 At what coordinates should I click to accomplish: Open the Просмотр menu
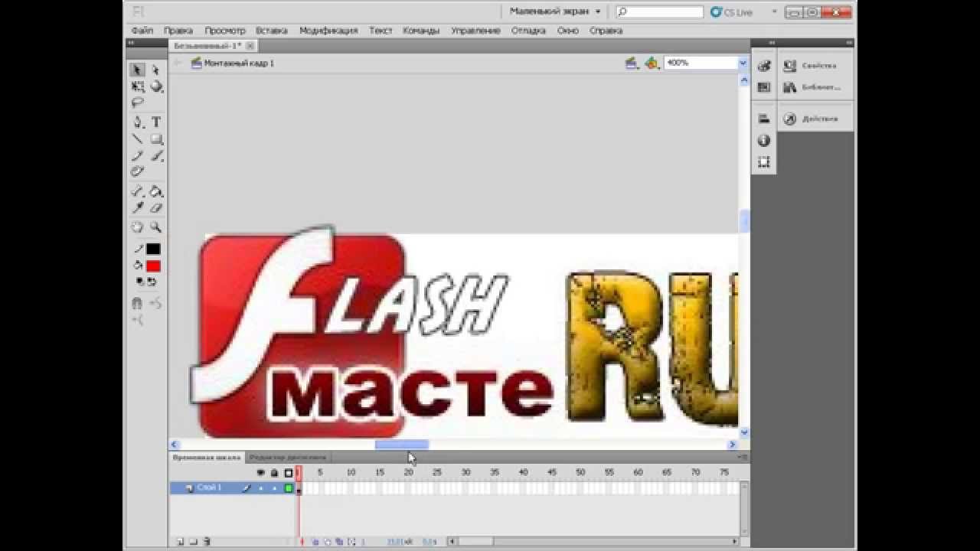225,31
